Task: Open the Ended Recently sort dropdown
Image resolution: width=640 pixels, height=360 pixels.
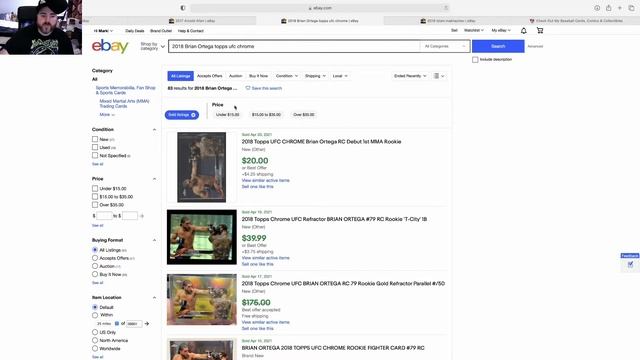Action: point(410,76)
